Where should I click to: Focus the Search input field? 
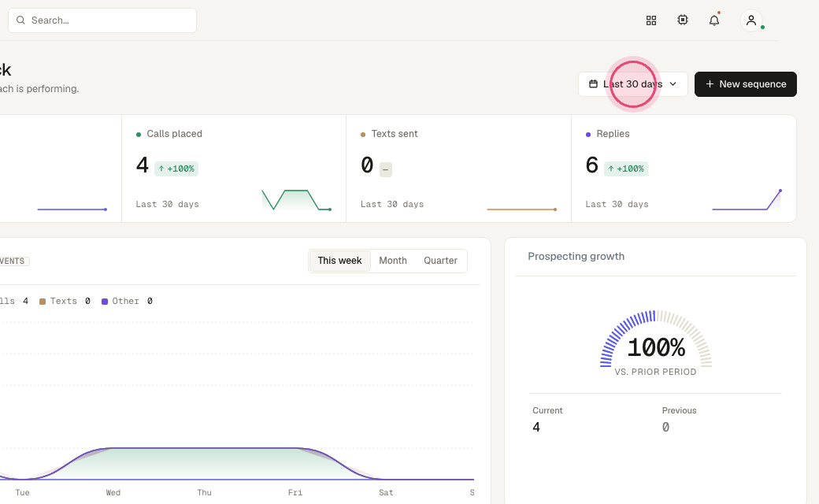point(102,20)
